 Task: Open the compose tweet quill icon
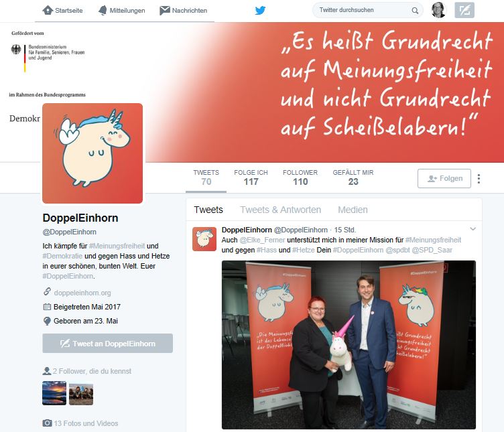(464, 10)
